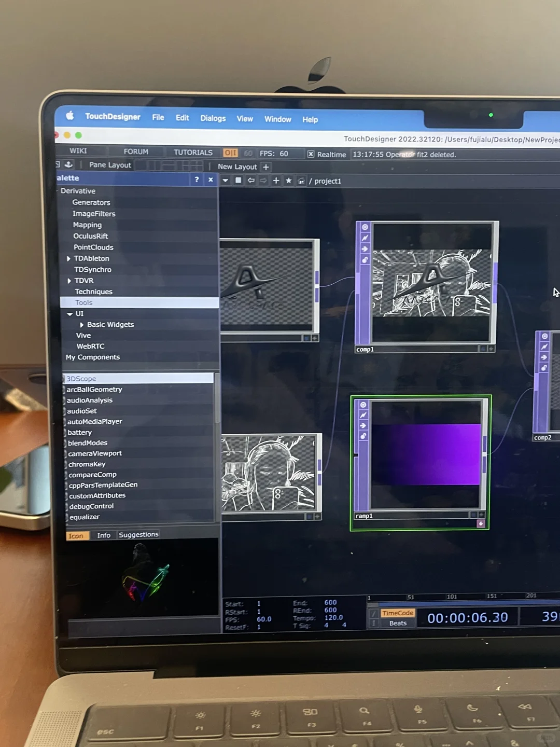Viewport: 560px width, 747px height.
Task: Open the TUTORIALS link
Action: [193, 153]
